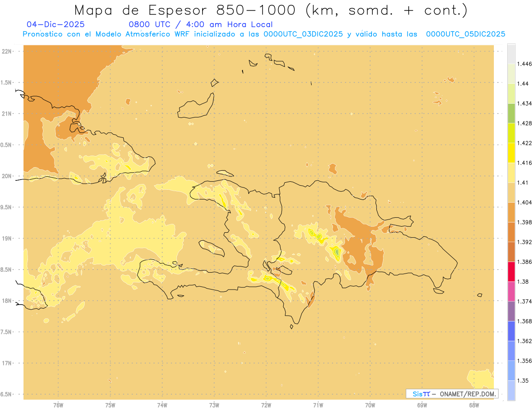Select the brownish-orange colorbar segment between 1.386 and 1.392
532x411 pixels.
(511, 252)
